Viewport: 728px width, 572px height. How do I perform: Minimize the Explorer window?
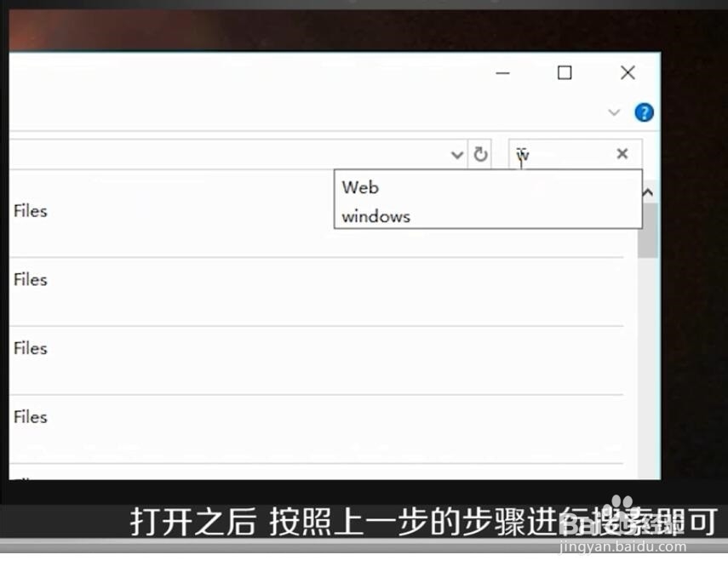(503, 73)
